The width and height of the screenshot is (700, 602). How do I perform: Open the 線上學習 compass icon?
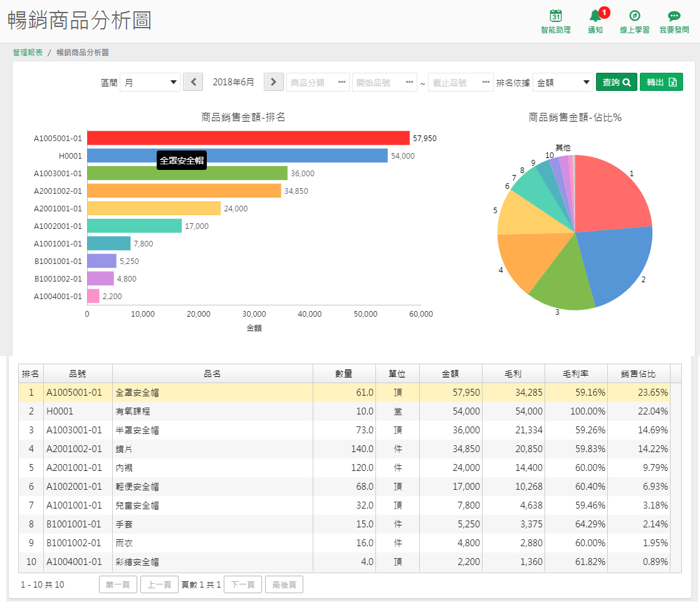point(634,16)
